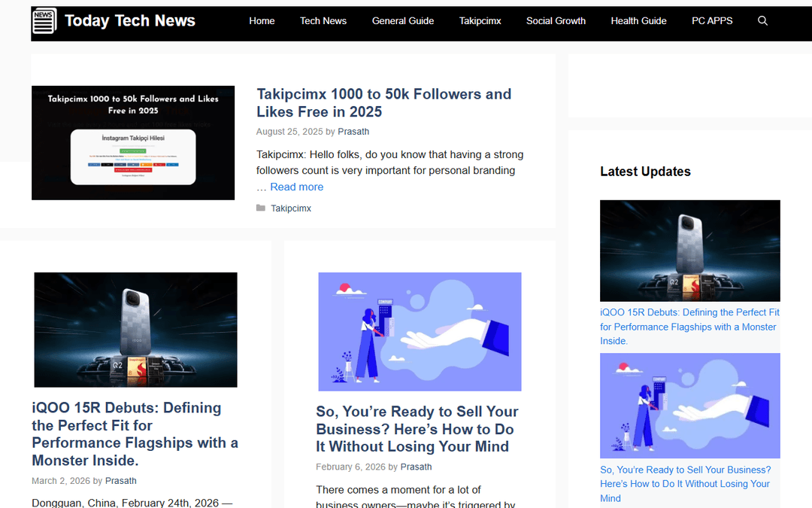Click the excerpt starting 'Dongguan, China'
The width and height of the screenshot is (812, 508).
point(132,503)
